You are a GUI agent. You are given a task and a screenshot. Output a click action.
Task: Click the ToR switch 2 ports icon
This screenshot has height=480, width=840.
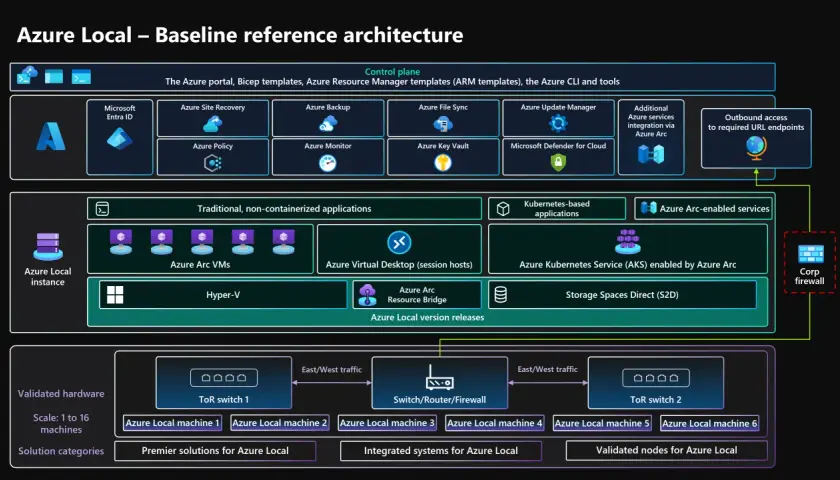(656, 378)
